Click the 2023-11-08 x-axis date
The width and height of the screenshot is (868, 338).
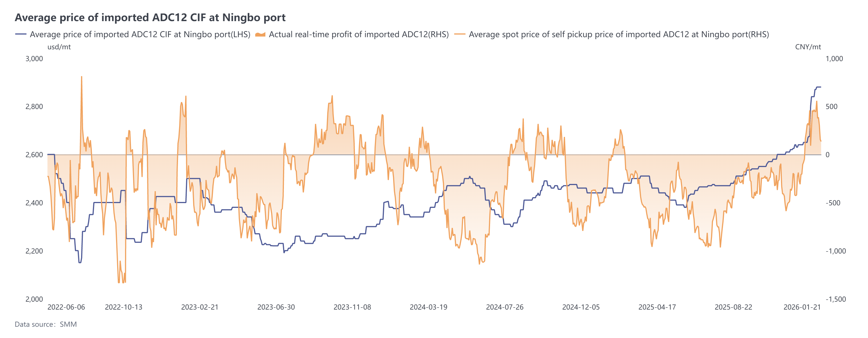pos(352,307)
